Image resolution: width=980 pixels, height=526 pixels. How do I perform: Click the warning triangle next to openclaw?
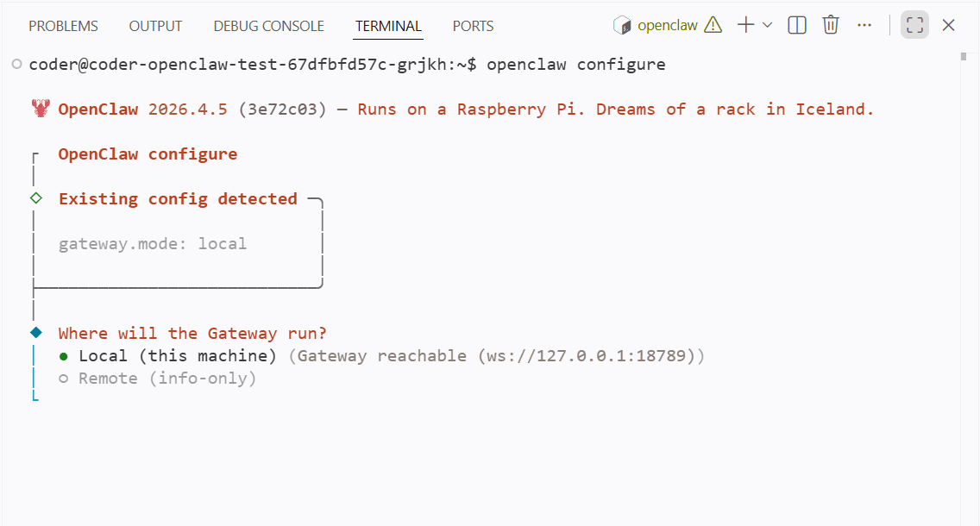click(x=713, y=25)
